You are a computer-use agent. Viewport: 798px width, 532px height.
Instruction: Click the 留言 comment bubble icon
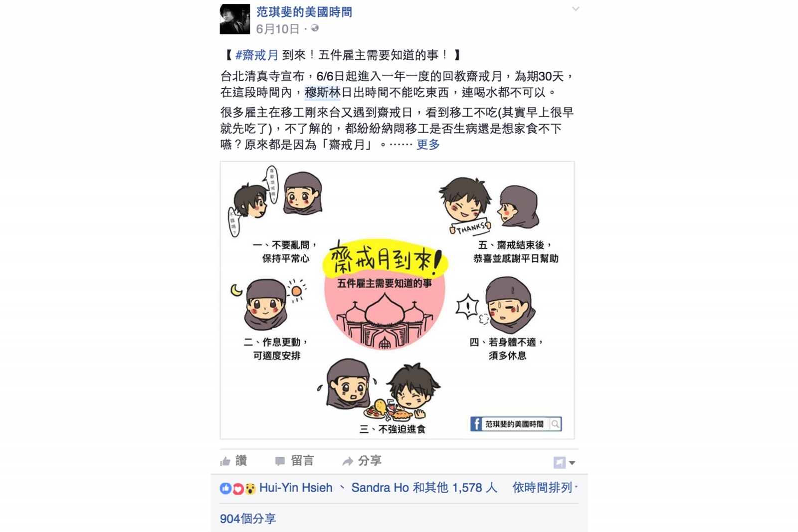pyautogui.click(x=280, y=461)
